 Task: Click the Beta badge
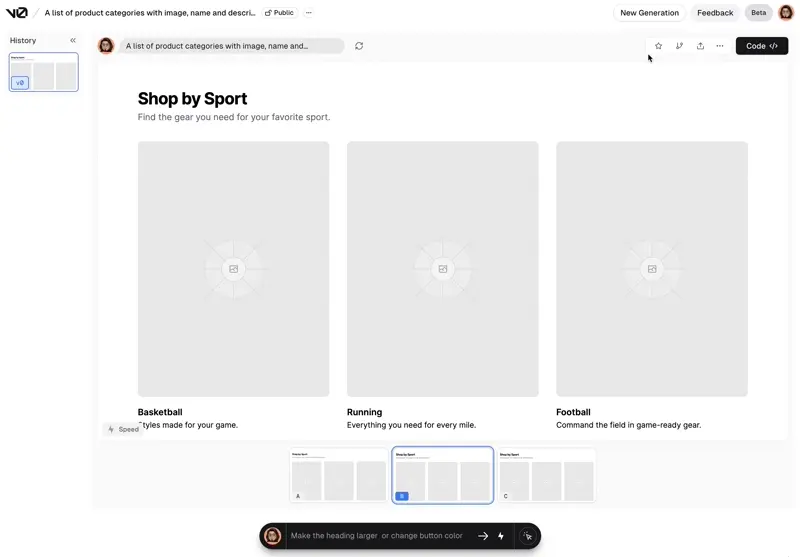point(758,13)
